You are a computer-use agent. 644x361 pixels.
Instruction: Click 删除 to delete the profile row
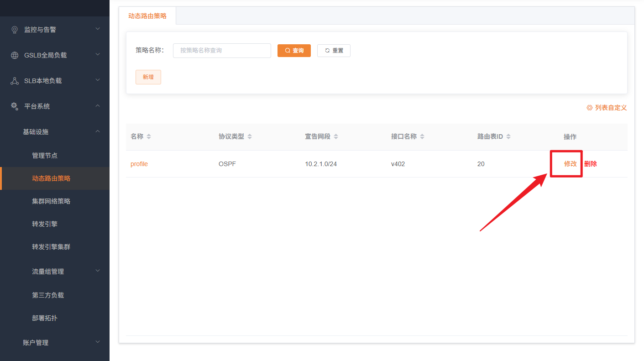[x=591, y=164]
